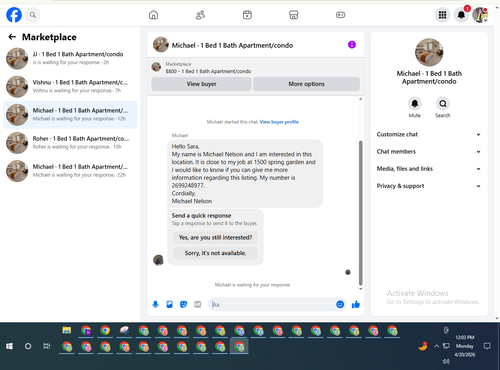The image size is (500, 370).
Task: Go to Home feed icon
Action: (x=153, y=15)
